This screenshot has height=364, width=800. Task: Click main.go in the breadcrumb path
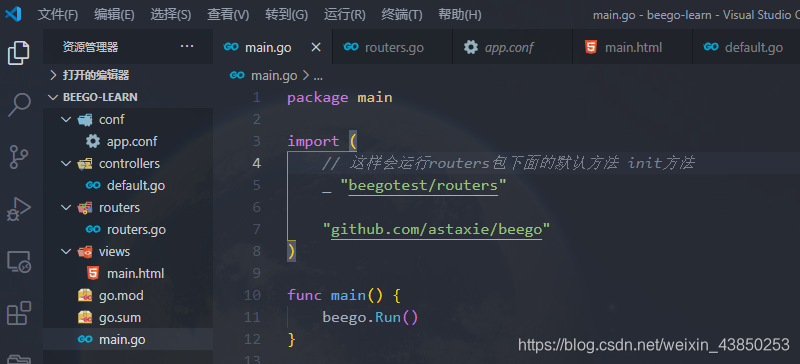[x=274, y=76]
